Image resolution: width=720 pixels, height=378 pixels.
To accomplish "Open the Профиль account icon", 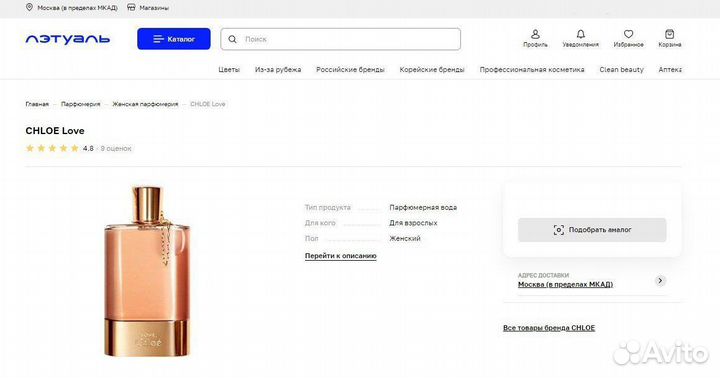I will click(x=535, y=34).
